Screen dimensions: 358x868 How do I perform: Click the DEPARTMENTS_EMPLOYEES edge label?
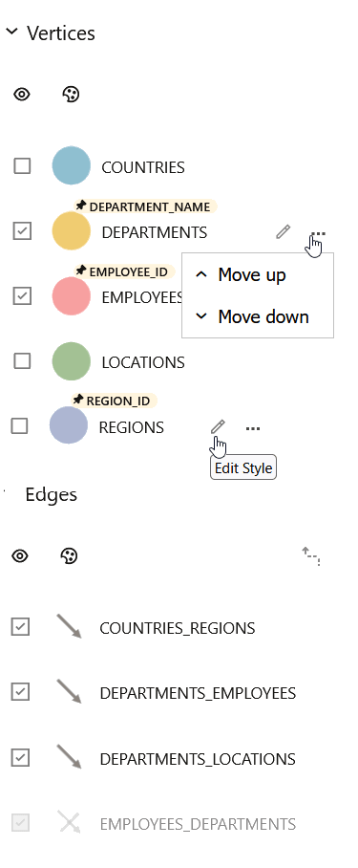coord(198,694)
